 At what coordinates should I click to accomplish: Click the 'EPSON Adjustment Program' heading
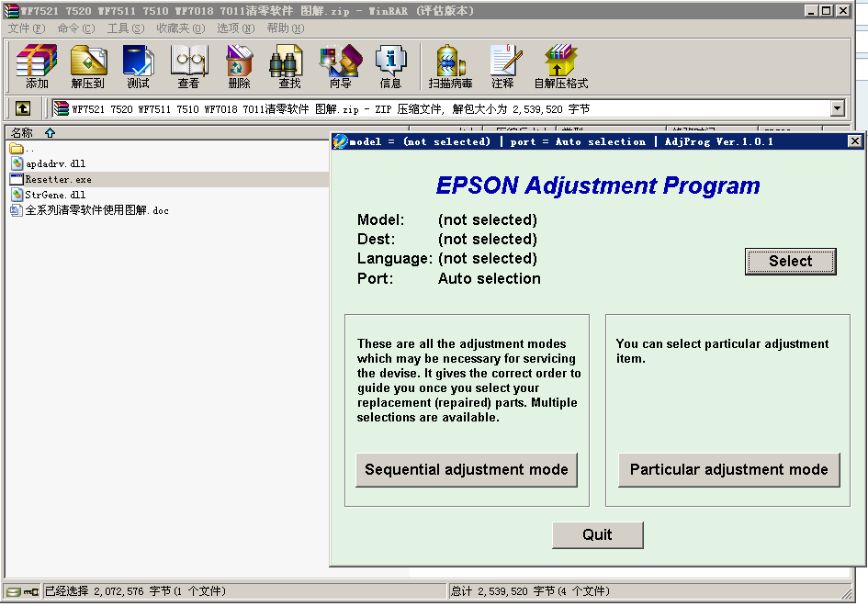pos(598,185)
